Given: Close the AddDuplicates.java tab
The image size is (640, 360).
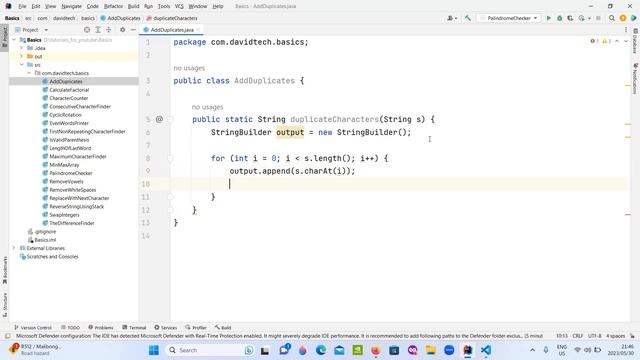Looking at the screenshot, I should 198,30.
